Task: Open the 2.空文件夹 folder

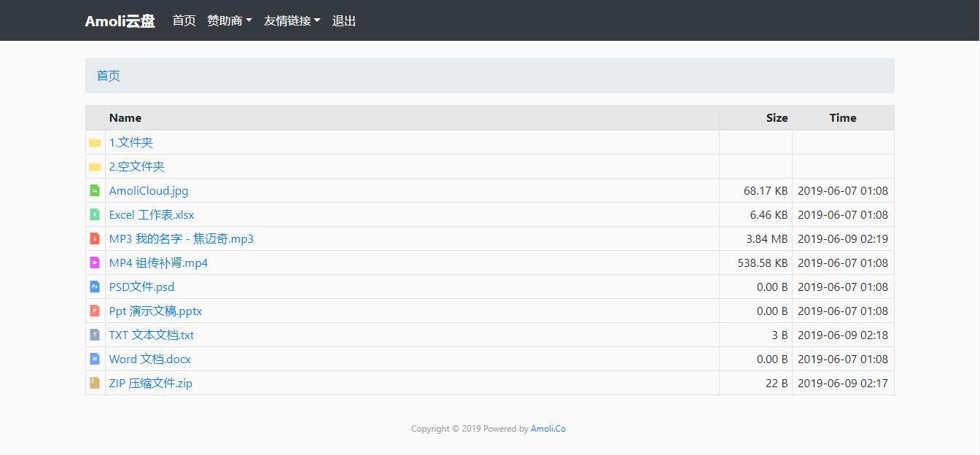Action: (137, 166)
